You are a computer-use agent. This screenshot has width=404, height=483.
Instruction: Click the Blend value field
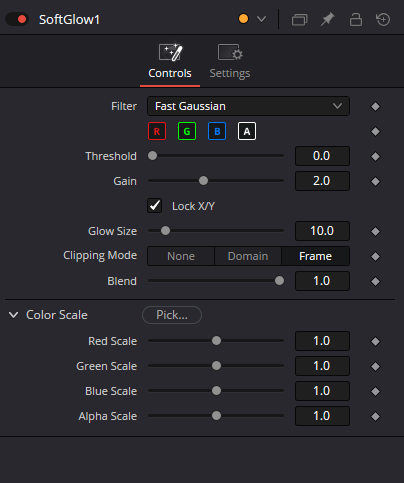click(322, 281)
